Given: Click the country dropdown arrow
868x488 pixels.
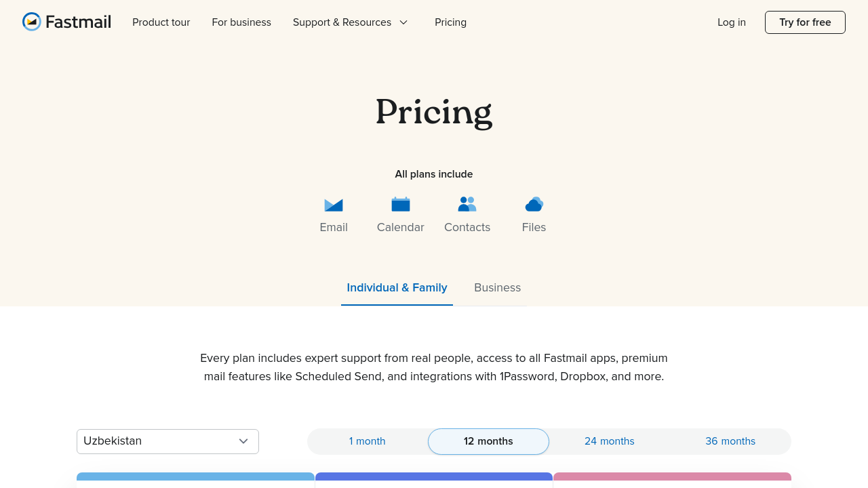Looking at the screenshot, I should pos(243,441).
